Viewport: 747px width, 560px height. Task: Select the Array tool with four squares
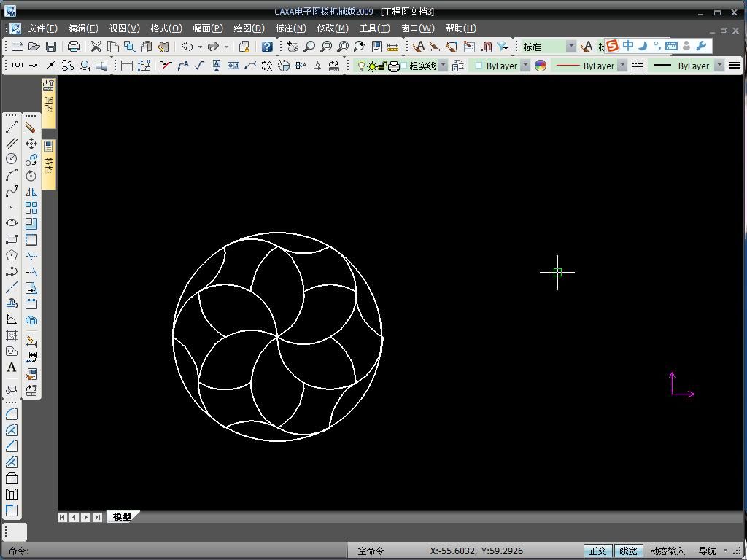click(31, 208)
